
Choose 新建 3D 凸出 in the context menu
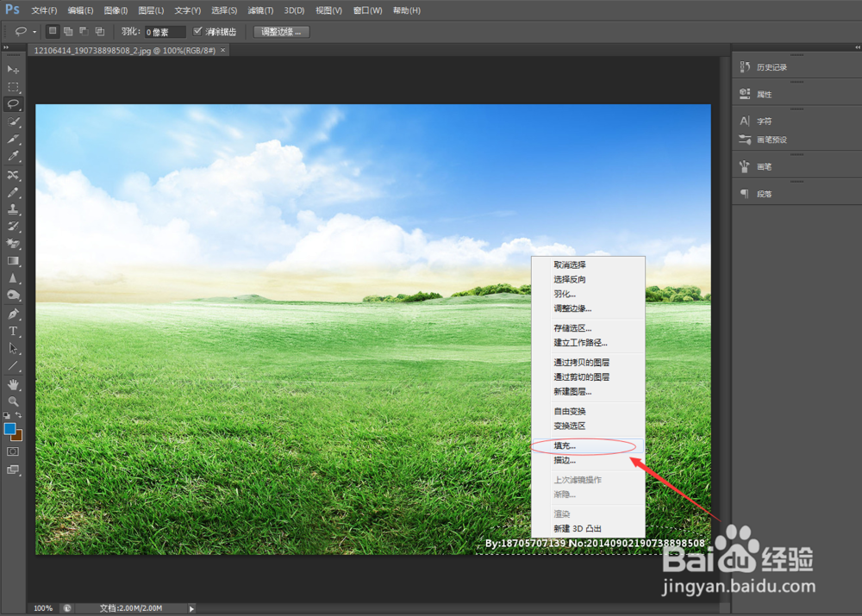(588, 529)
